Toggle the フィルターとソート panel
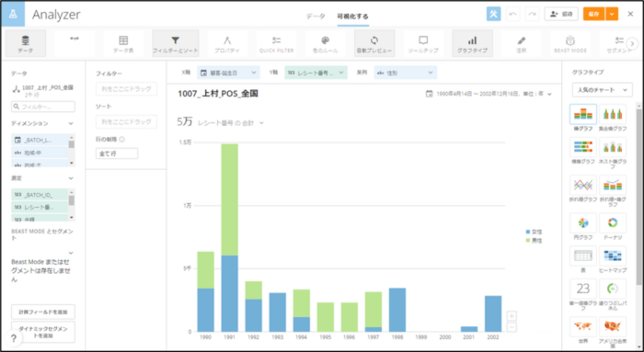 (x=176, y=43)
